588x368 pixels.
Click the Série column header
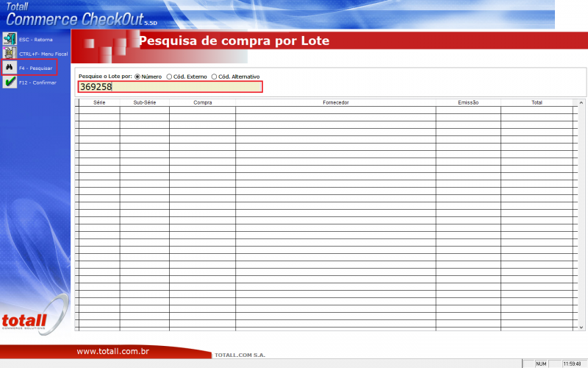click(99, 102)
